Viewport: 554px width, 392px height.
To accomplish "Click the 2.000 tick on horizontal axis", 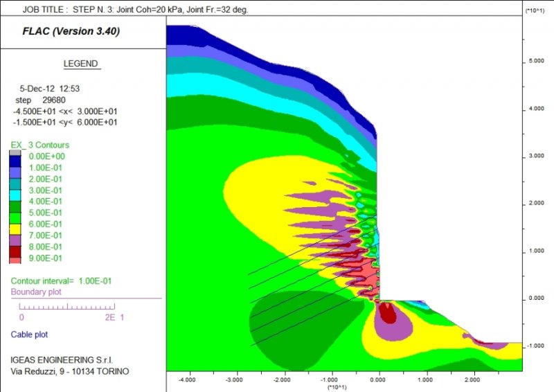I will [x=474, y=380].
